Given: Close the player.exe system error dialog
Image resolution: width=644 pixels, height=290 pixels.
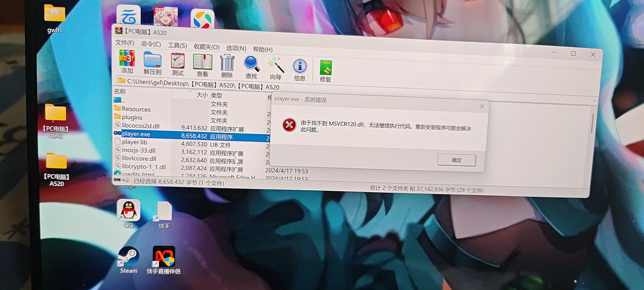Looking at the screenshot, I should [482, 106].
